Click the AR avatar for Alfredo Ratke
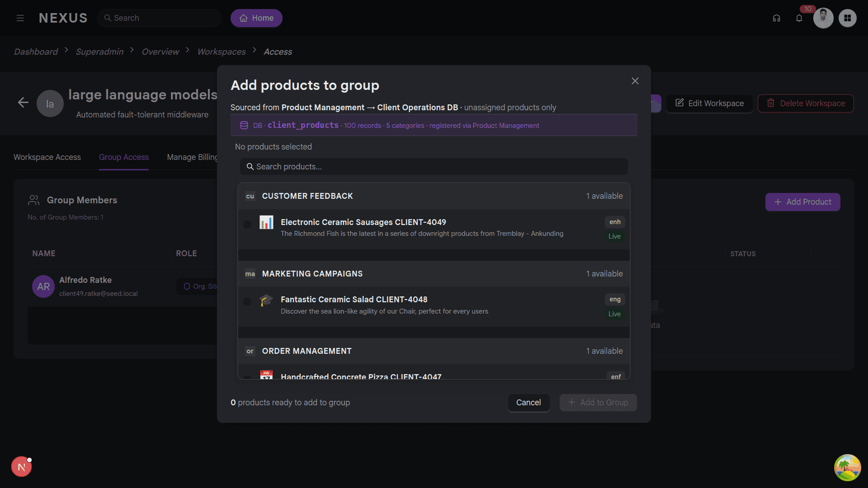The image size is (868, 488). point(43,286)
